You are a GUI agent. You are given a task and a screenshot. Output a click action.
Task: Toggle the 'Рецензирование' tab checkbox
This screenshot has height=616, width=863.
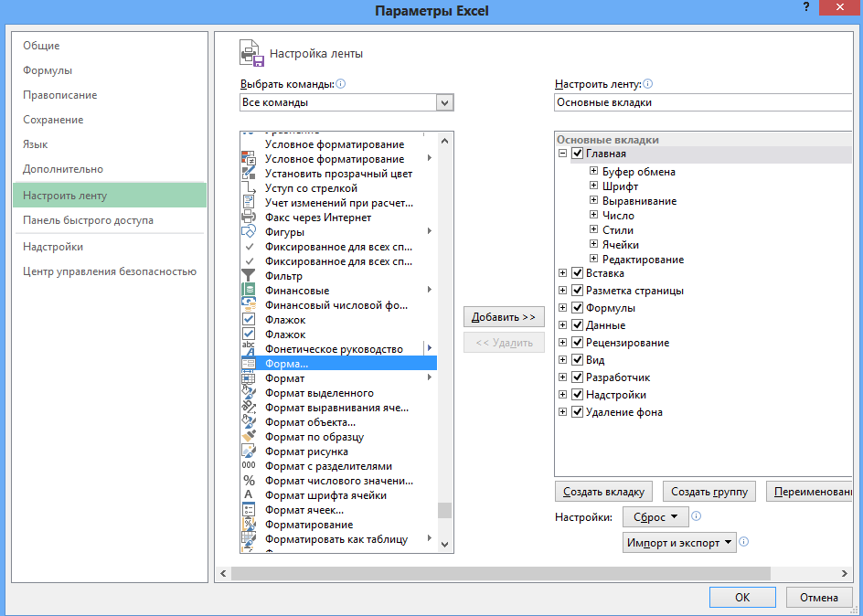(578, 343)
